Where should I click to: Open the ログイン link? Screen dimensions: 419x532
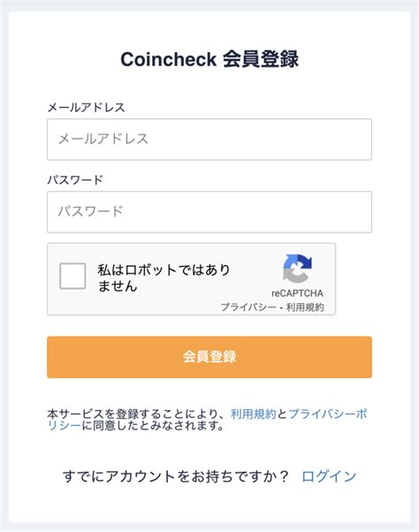pyautogui.click(x=329, y=476)
